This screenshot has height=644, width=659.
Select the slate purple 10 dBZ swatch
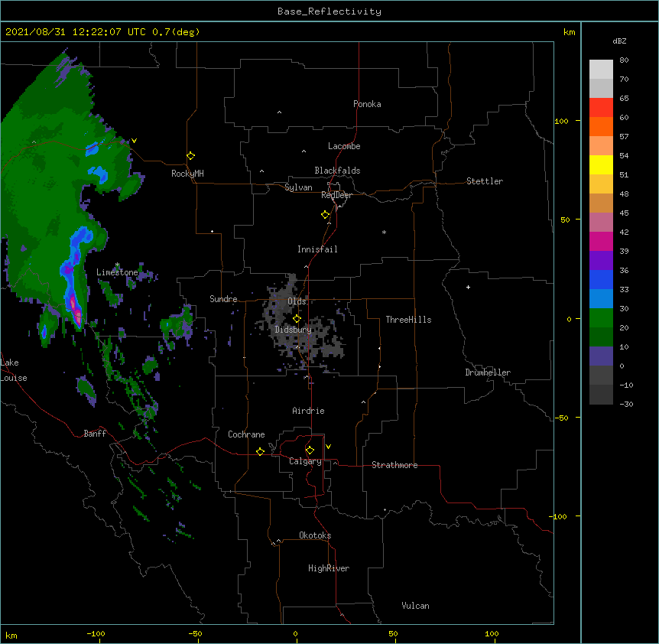coord(601,356)
